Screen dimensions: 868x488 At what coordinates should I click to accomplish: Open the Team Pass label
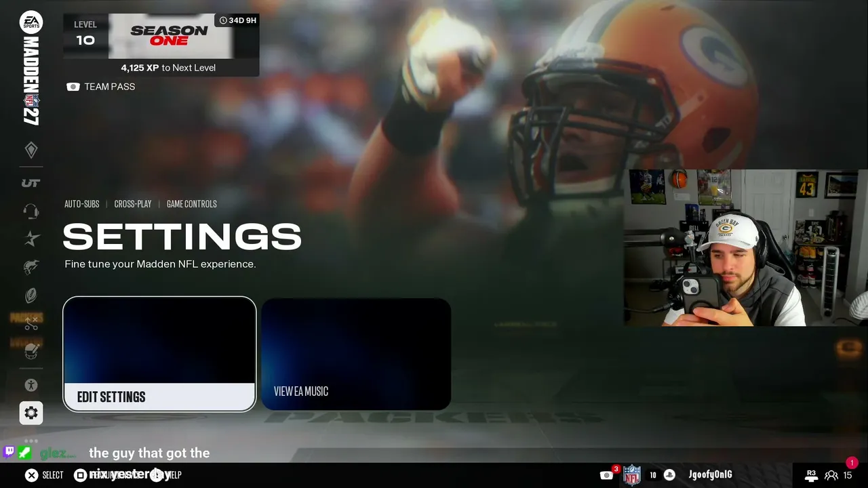110,87
